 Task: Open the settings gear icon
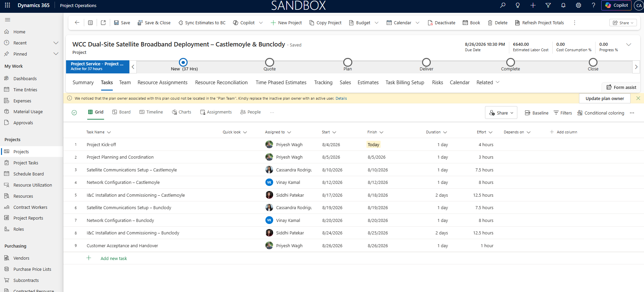point(578,5)
